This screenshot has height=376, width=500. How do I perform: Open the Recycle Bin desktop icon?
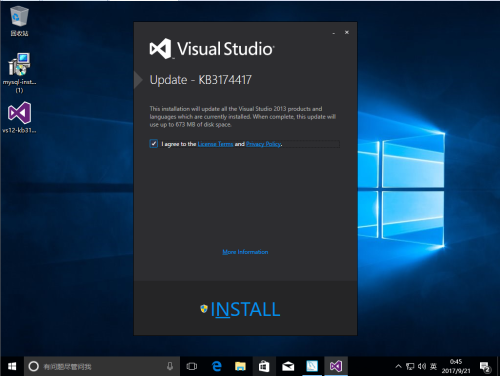click(19, 21)
